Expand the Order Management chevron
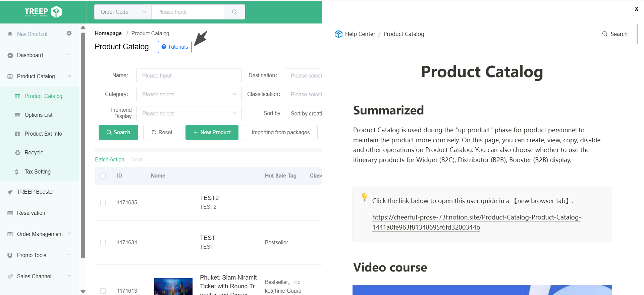Image resolution: width=644 pixels, height=295 pixels. [x=69, y=234]
